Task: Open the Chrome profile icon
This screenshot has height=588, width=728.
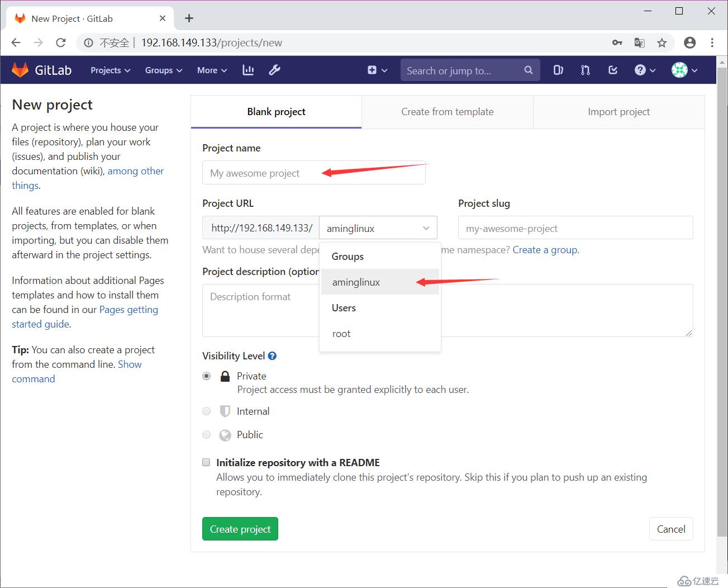Action: click(690, 42)
